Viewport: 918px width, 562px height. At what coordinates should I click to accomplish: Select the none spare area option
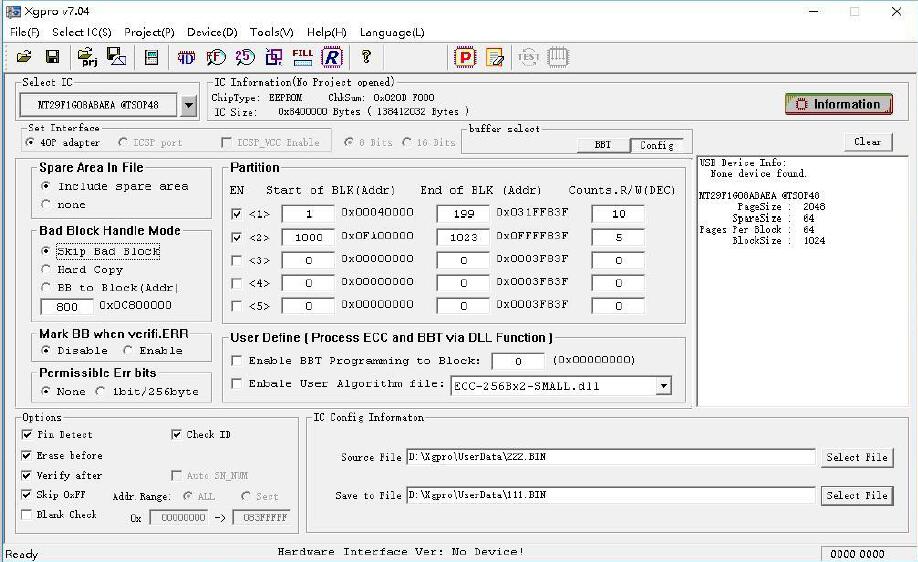[46, 204]
